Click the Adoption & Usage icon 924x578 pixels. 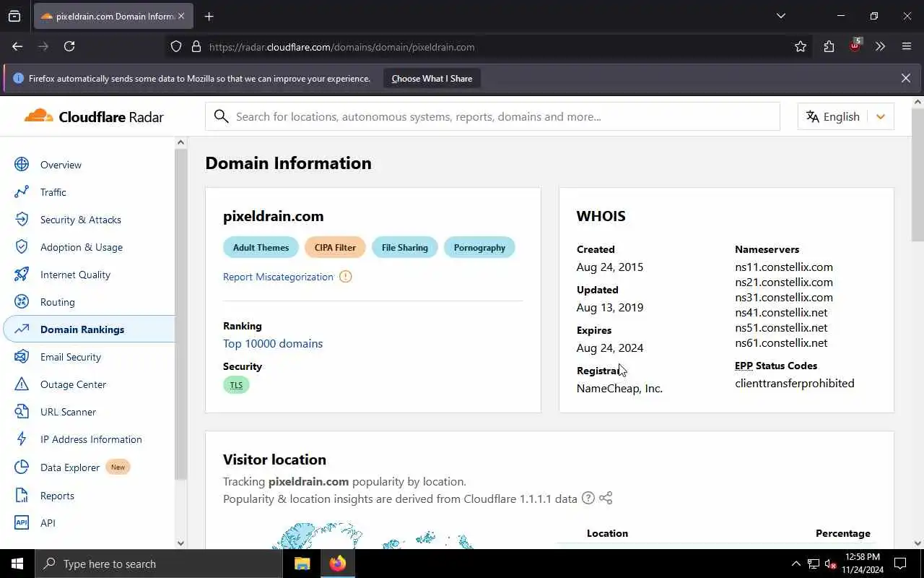point(22,247)
